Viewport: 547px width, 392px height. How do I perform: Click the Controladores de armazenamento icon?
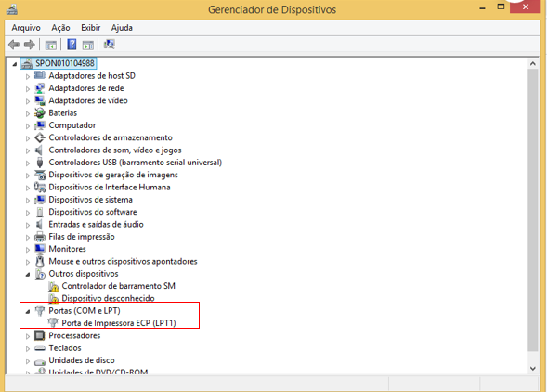pos(40,137)
